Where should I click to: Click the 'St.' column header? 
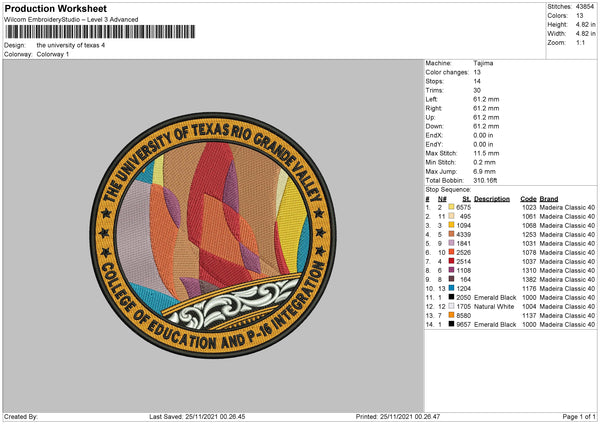(x=466, y=199)
